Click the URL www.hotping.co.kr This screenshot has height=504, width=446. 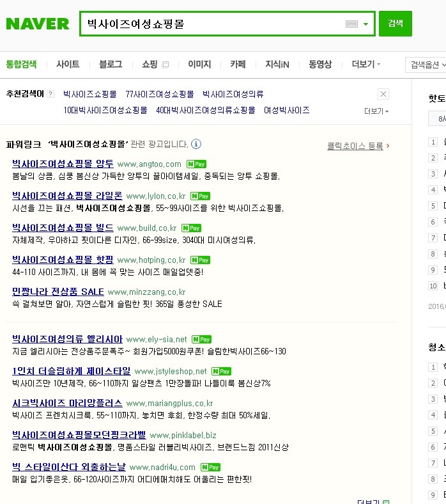(x=151, y=260)
